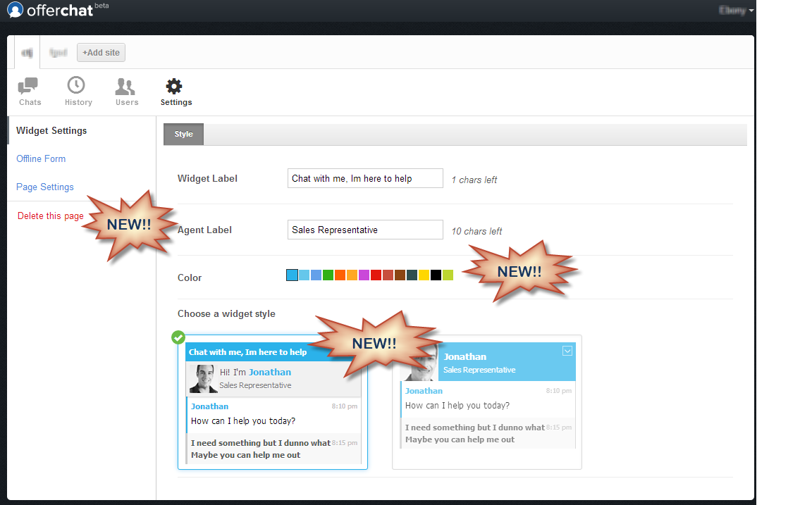This screenshot has height=505, width=812.
Task: Switch to the Style tab
Action: [183, 134]
